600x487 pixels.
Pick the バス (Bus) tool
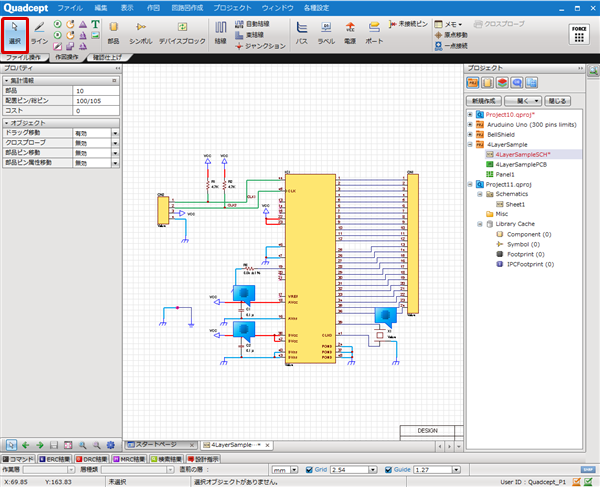tap(302, 32)
